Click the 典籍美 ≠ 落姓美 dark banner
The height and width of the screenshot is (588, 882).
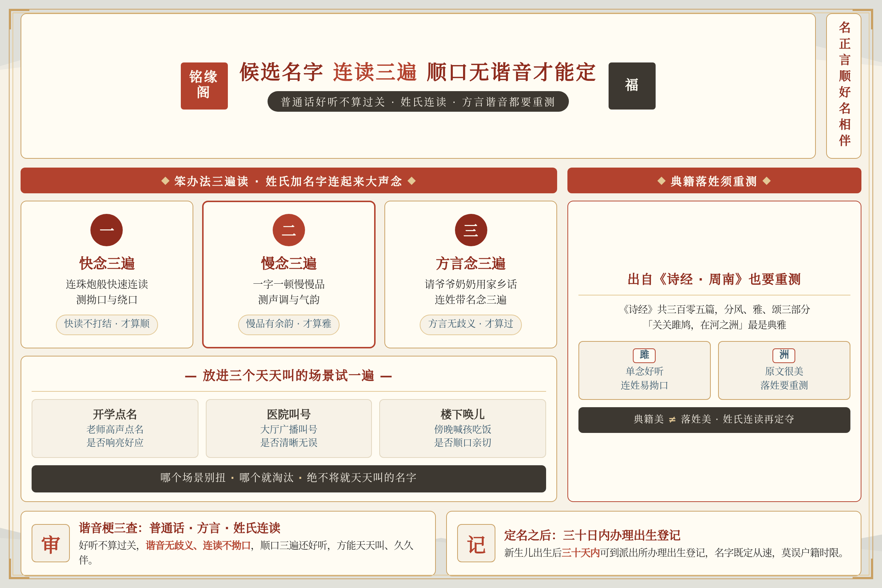point(714,420)
